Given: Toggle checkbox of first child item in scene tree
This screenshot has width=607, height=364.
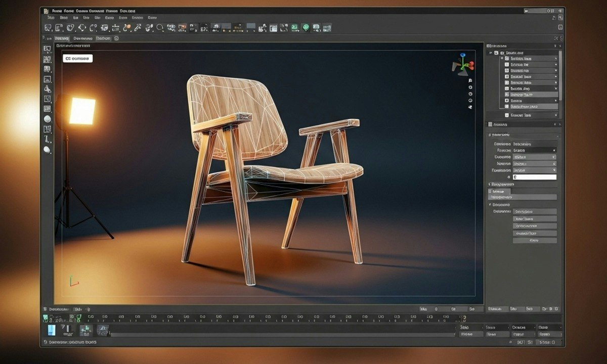Looking at the screenshot, I should pos(506,59).
